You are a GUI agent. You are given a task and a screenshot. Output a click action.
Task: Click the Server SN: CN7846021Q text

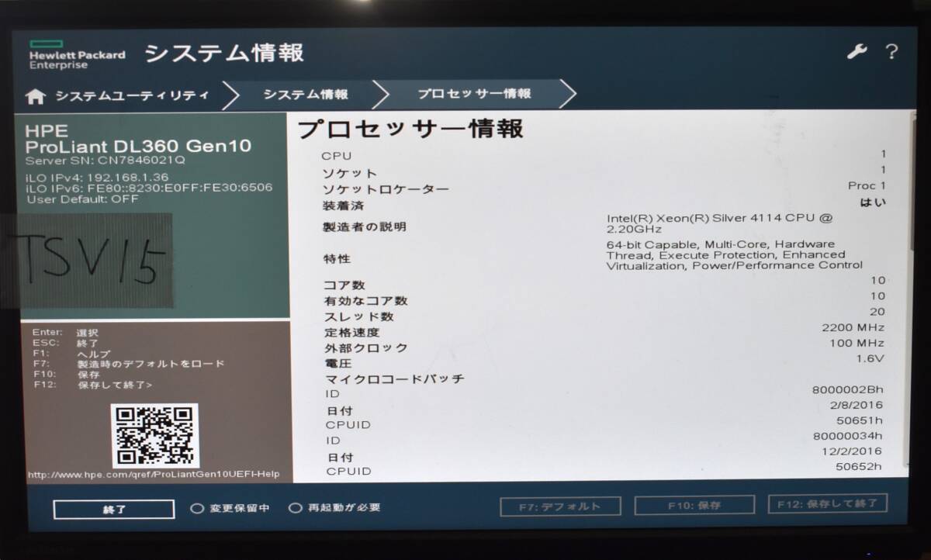click(x=106, y=161)
